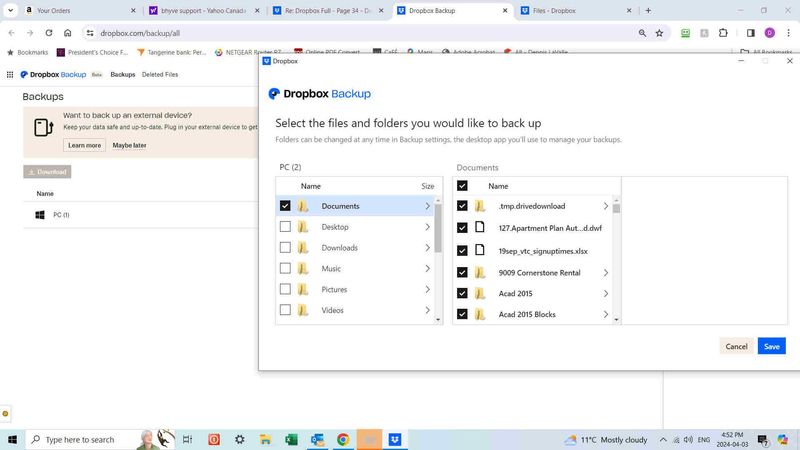Click the Dropbox taskbar icon
This screenshot has height=450, width=800.
point(396,439)
